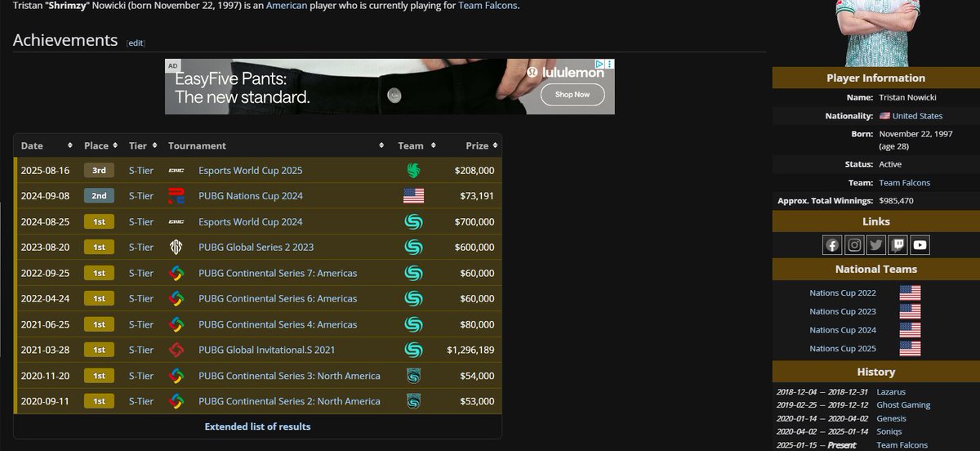Image resolution: width=980 pixels, height=451 pixels.
Task: Click the tournament icon next to PUBG Nations Cup 2024
Action: click(176, 196)
